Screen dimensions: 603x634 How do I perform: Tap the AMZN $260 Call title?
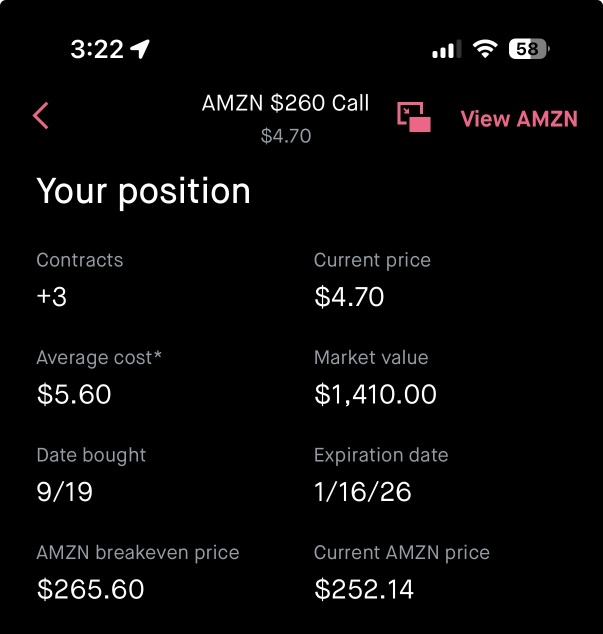285,103
